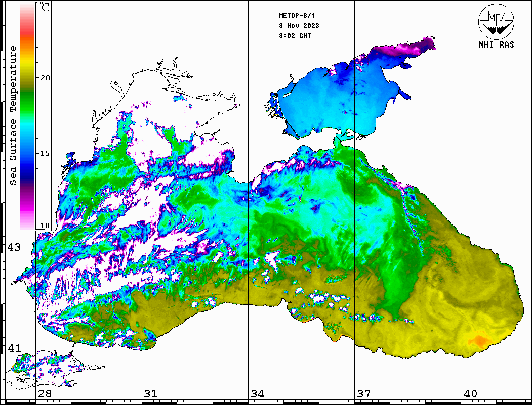532x405 pixels.
Task: Click the '15' mark on temperature scale
Action: coord(45,153)
